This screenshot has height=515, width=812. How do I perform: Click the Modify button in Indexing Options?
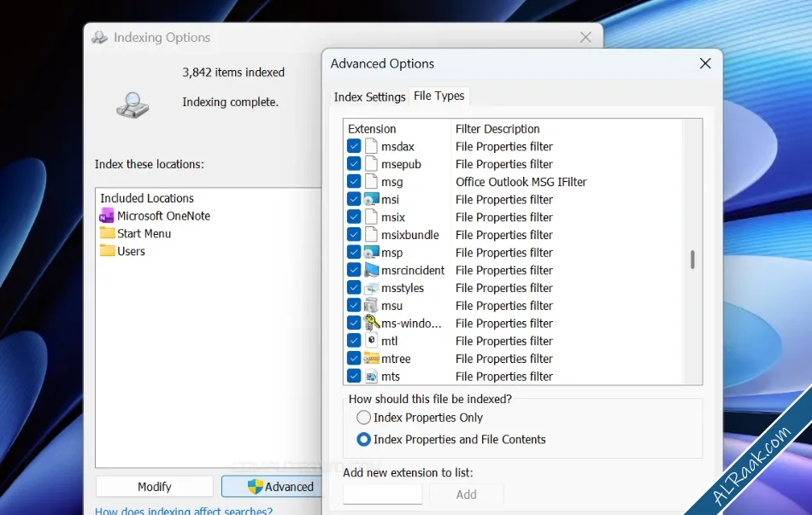click(x=155, y=487)
